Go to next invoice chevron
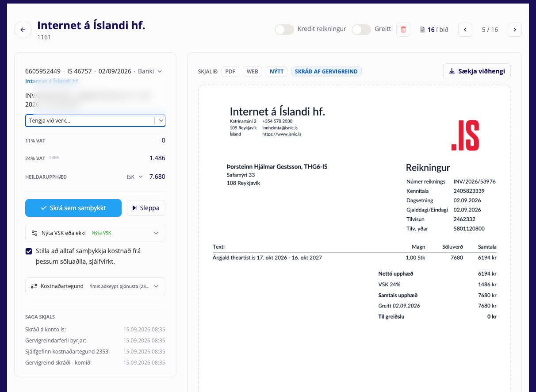This screenshot has height=392, width=536. (515, 30)
